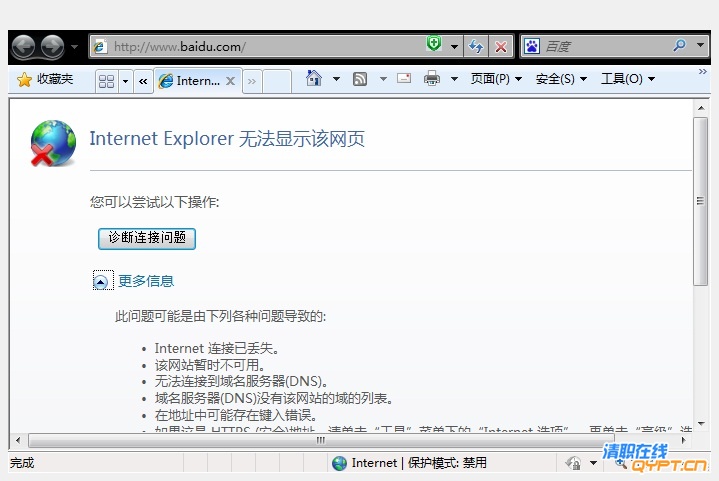
Task: Click the horizontal scrollbar left arrow
Action: coord(18,440)
